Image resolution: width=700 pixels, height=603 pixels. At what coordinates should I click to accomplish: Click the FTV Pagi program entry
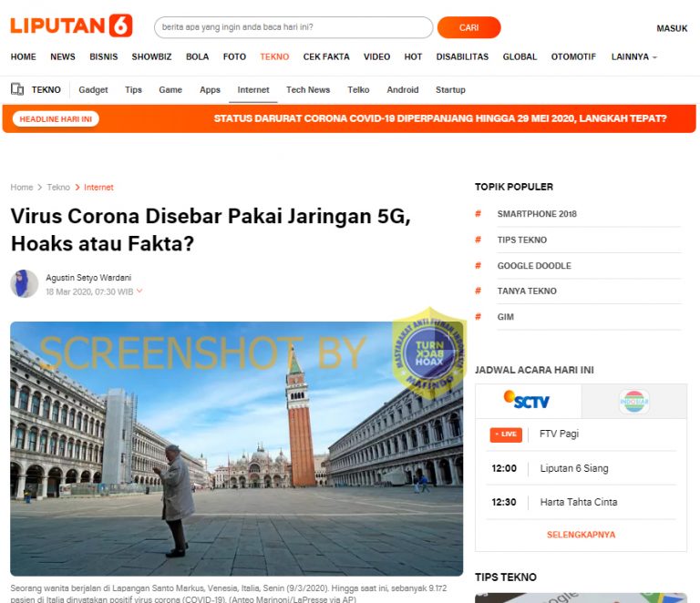559,434
